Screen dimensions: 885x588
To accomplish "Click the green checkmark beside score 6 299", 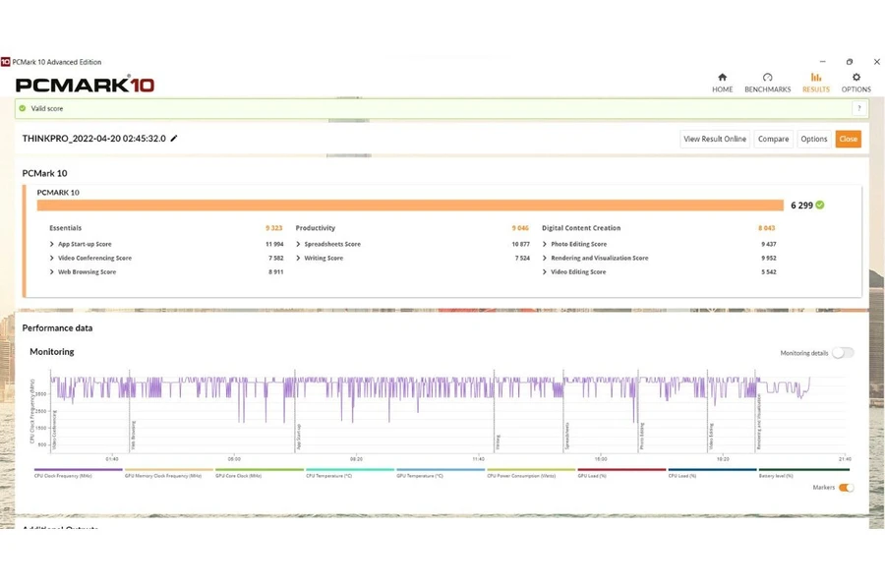I will 819,205.
